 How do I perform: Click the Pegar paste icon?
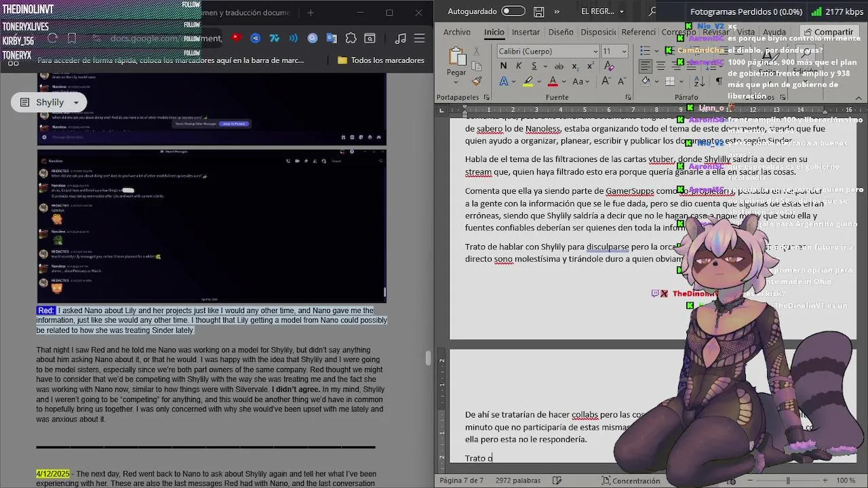click(x=456, y=57)
